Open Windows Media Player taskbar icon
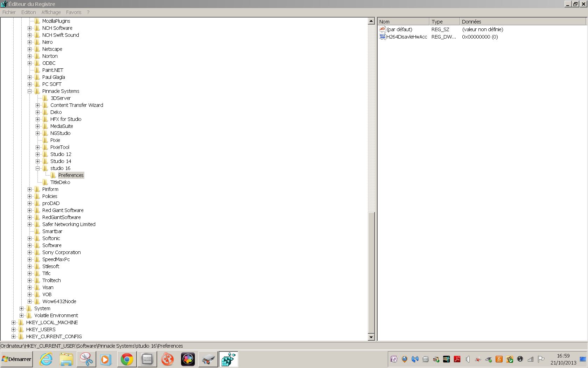 105,359
